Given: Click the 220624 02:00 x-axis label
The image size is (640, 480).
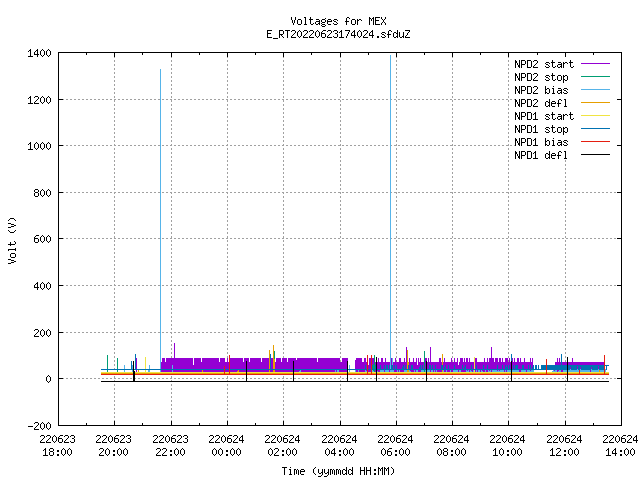Looking at the screenshot, I should point(282,446).
